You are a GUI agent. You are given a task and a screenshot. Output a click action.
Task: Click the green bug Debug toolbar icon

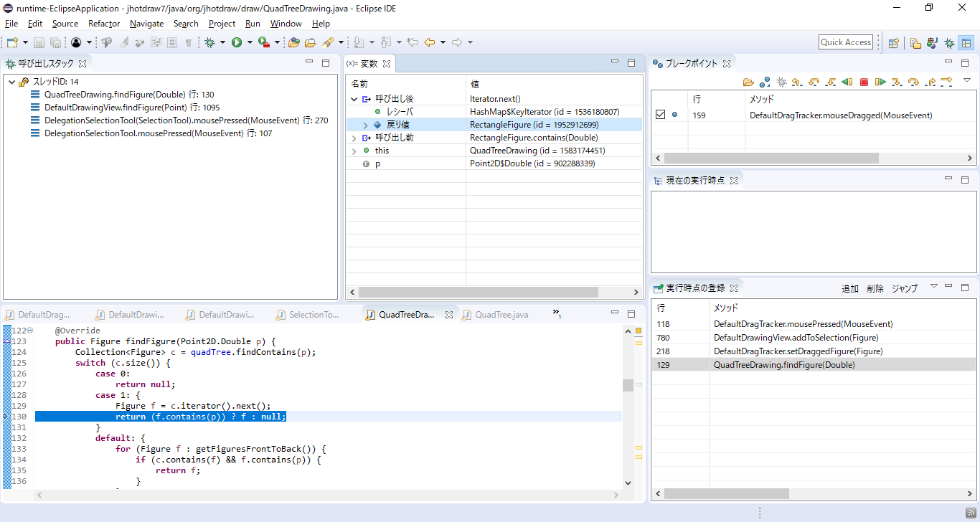(209, 42)
